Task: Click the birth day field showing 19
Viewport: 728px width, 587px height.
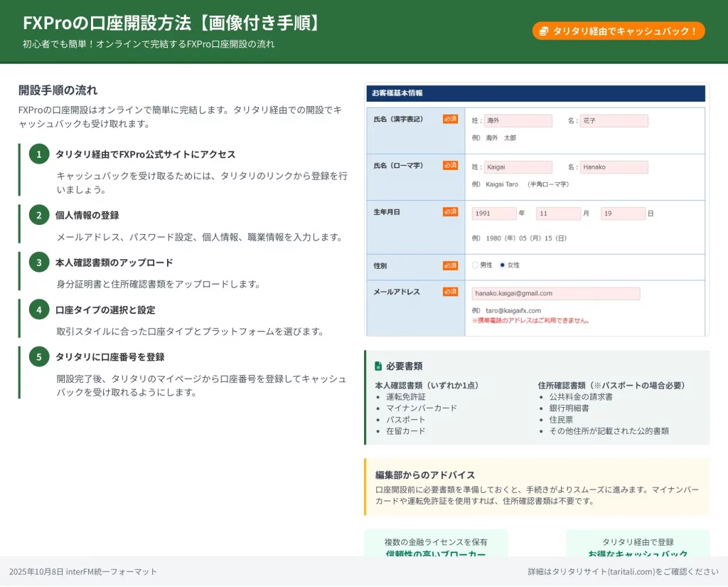Action: 623,213
